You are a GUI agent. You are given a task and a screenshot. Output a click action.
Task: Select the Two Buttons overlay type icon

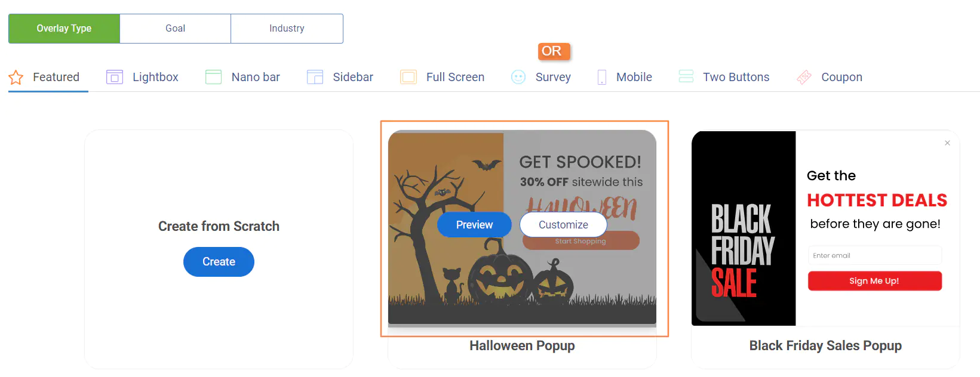[685, 76]
